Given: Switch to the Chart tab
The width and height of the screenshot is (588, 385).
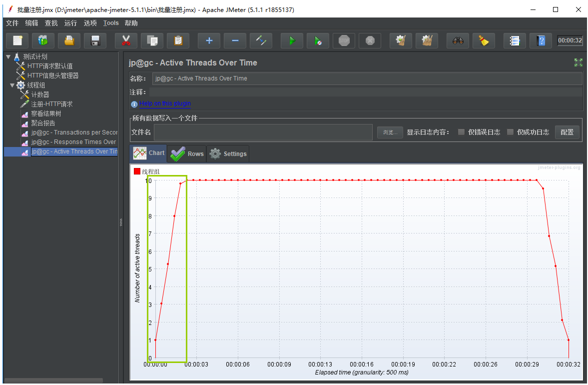Looking at the screenshot, I should pos(148,153).
